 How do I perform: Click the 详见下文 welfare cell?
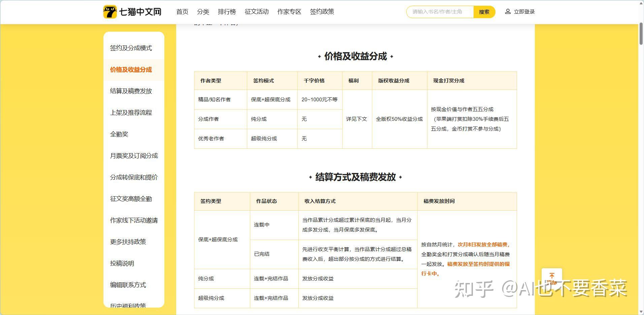357,119
